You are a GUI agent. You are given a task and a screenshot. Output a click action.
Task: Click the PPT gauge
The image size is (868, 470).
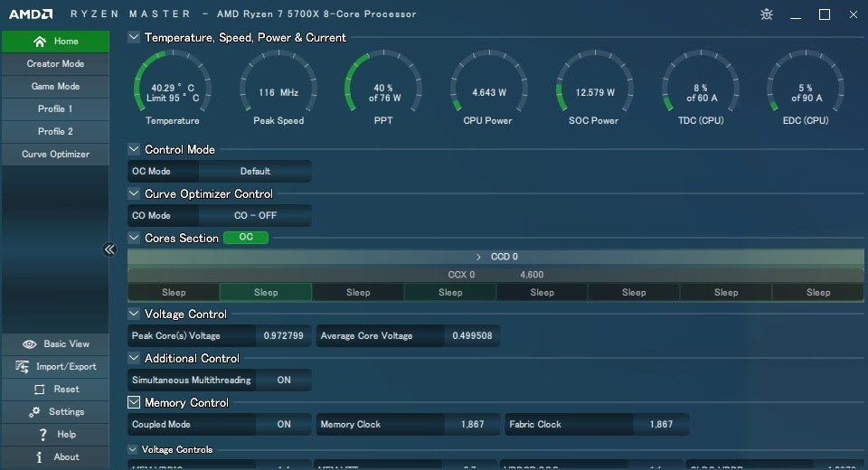[383, 88]
